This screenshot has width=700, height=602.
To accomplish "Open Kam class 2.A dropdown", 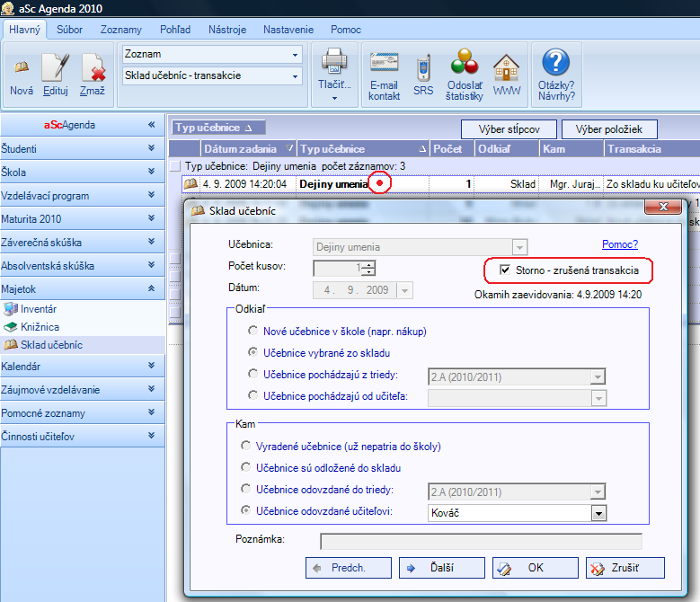I will point(598,491).
